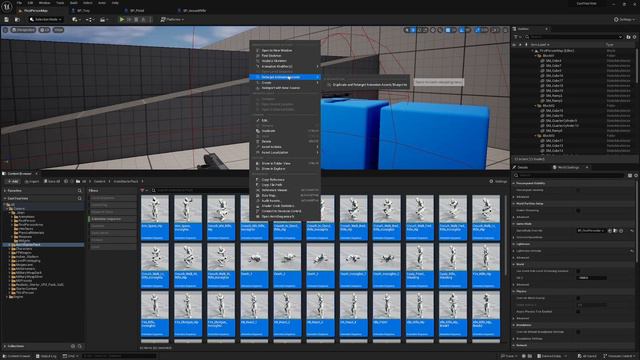This screenshot has width=640, height=360.
Task: Switch to the World Settings tab
Action: 568,167
